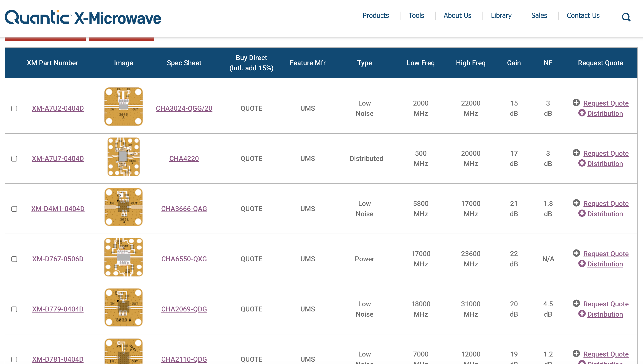Click the Type column header
643x364 pixels.
364,63
